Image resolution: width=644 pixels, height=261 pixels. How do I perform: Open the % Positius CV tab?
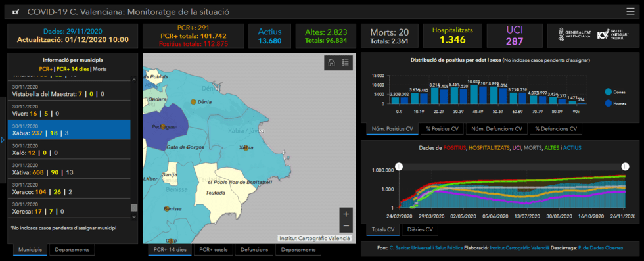(x=442, y=129)
